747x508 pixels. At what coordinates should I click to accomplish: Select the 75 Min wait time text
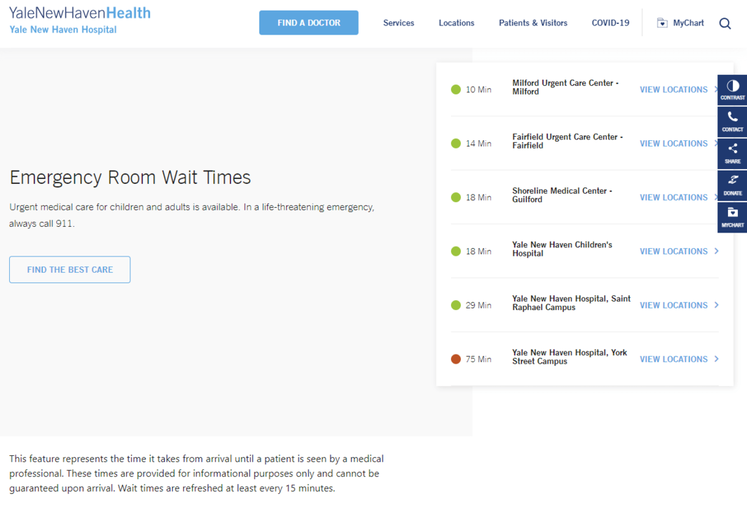pyautogui.click(x=478, y=359)
